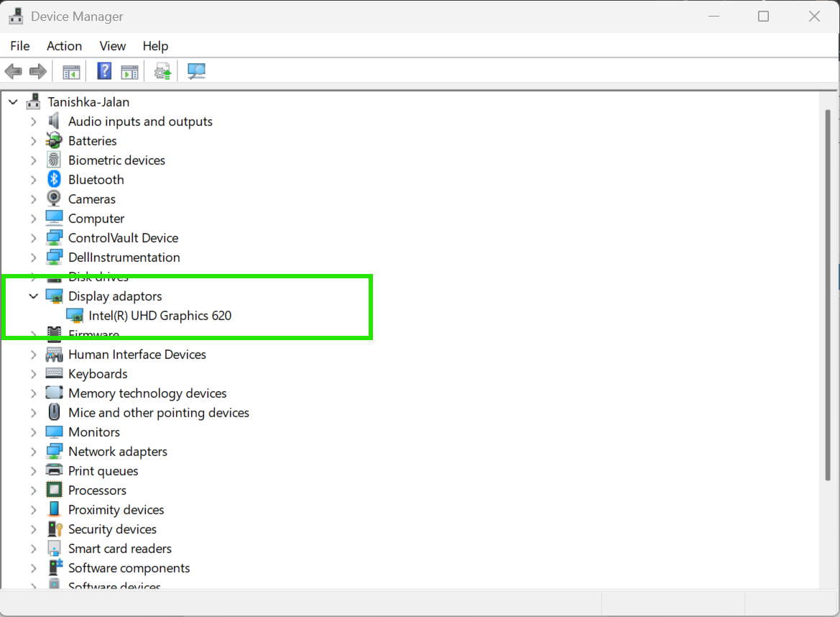Click the vertical scrollbar of the device tree
Viewport: 840px width, 617px height.
tap(829, 295)
